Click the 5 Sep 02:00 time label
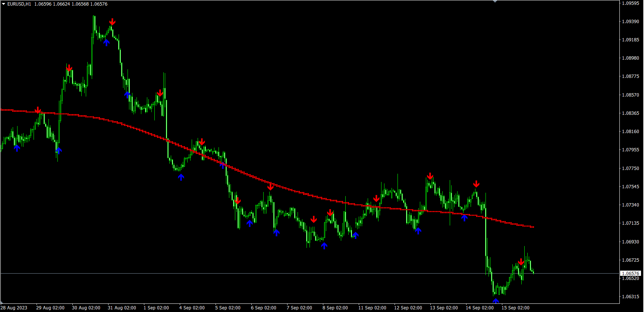Screen dimensions: 644x312 tap(228, 308)
